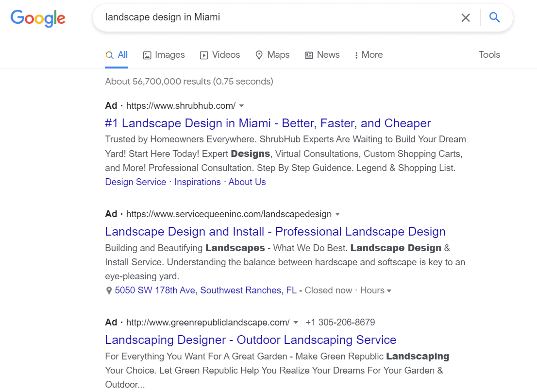
Task: Click the Design Service sitelink
Action: coord(135,182)
